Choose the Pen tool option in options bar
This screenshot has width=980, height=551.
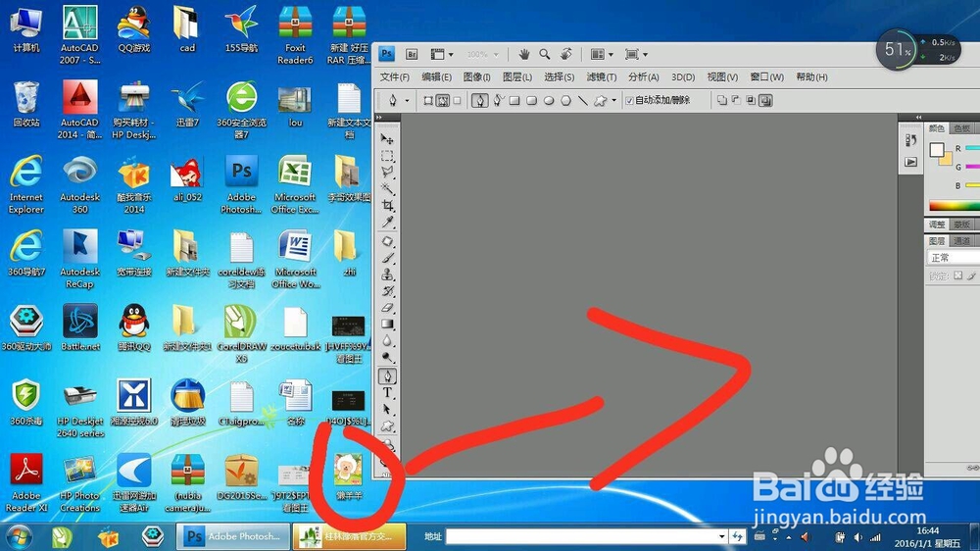point(480,101)
